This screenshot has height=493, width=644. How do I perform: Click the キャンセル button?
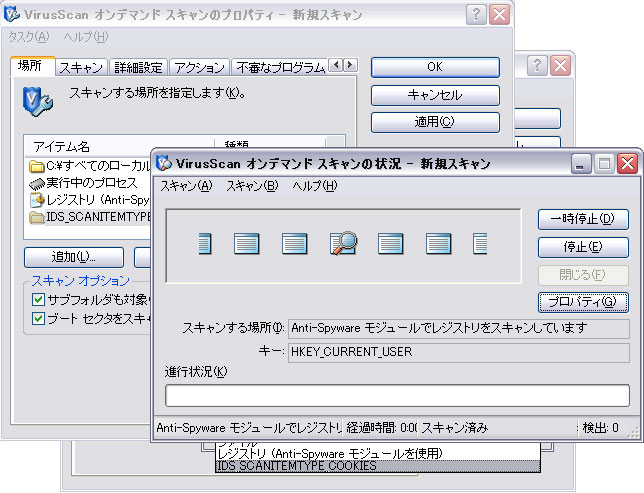[x=435, y=95]
